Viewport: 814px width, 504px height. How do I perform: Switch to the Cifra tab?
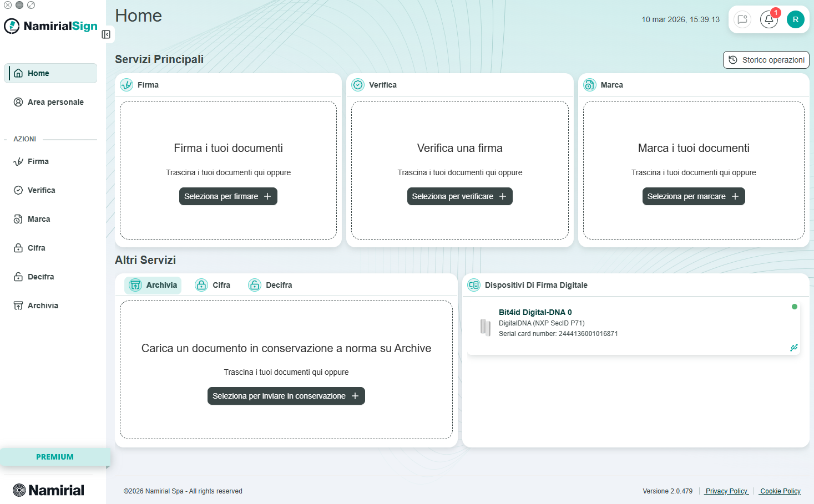[213, 285]
